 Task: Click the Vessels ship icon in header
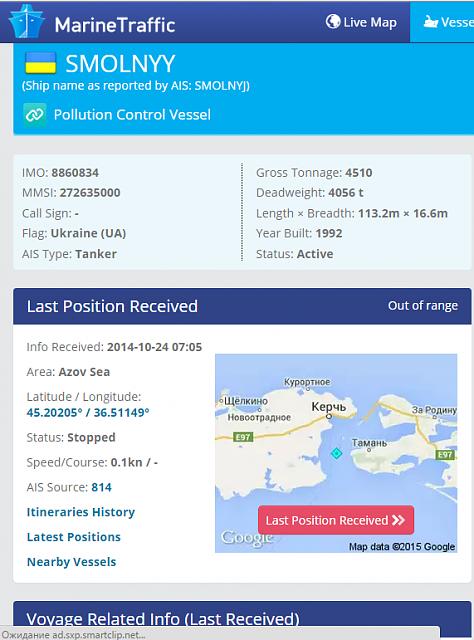(430, 21)
